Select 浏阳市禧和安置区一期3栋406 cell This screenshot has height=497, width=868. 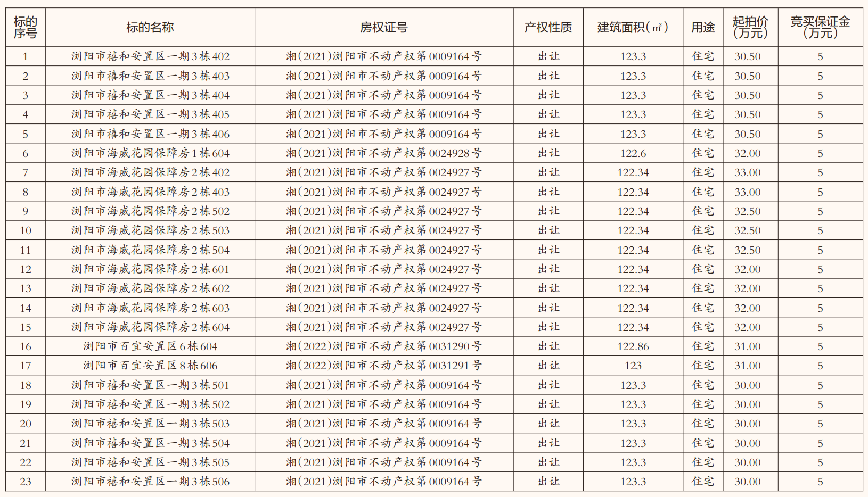click(x=150, y=134)
